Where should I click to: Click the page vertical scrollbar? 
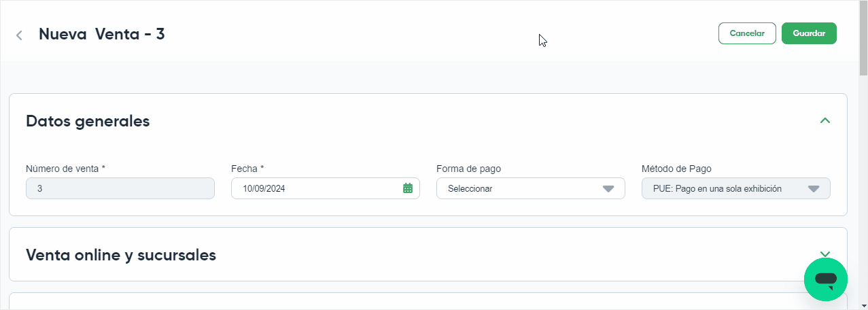click(863, 37)
